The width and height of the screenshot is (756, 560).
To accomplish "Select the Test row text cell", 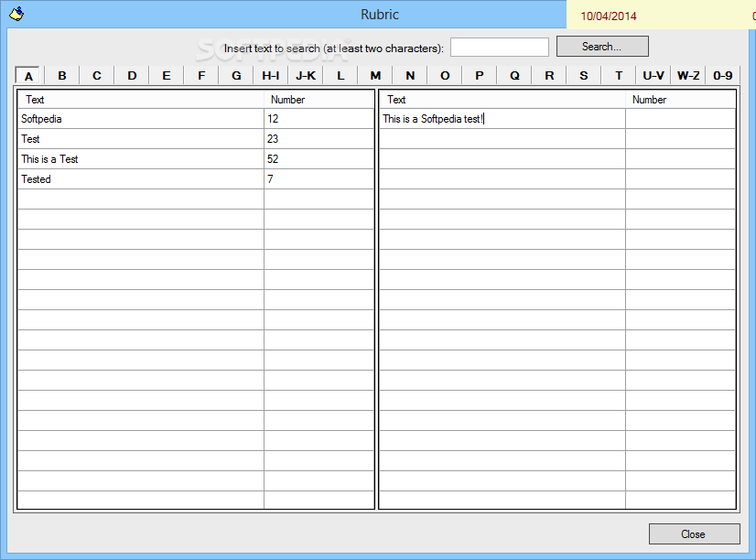I will (141, 139).
